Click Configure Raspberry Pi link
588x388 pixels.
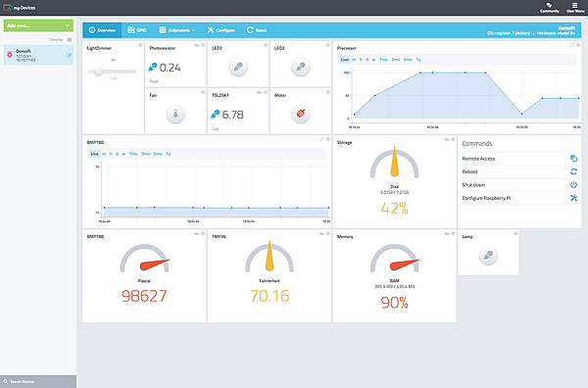(x=486, y=198)
